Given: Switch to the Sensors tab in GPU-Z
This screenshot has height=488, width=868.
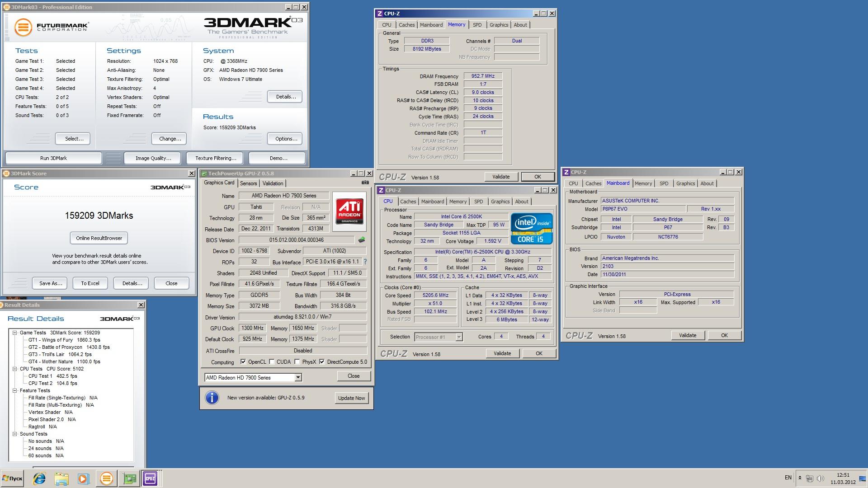Looking at the screenshot, I should [248, 183].
